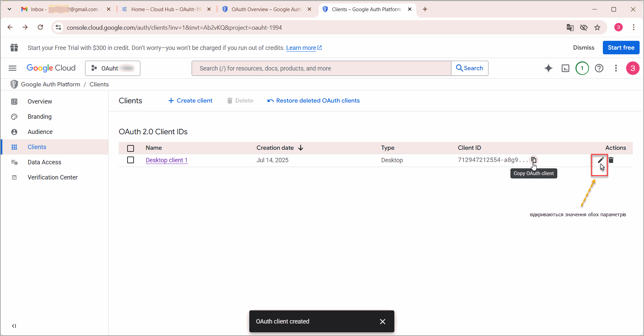644x336 pixels.
Task: Bookmark this page with the star icon
Action: (597, 28)
